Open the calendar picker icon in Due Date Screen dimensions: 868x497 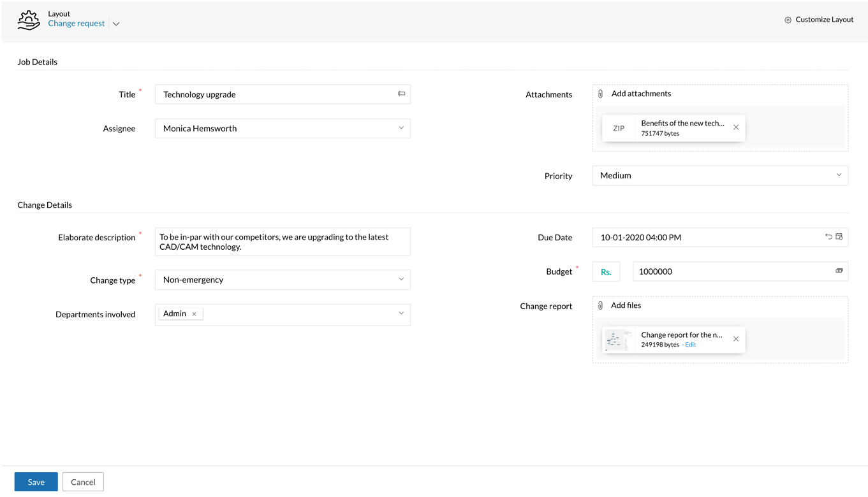pos(839,236)
